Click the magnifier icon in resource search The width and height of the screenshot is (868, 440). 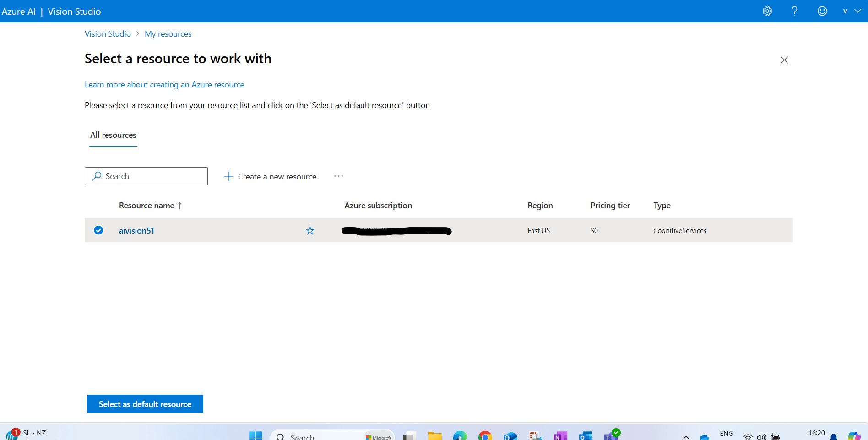[x=97, y=176]
